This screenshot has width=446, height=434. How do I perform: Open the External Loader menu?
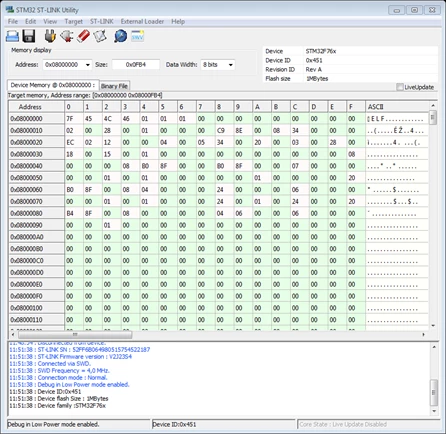click(x=142, y=21)
